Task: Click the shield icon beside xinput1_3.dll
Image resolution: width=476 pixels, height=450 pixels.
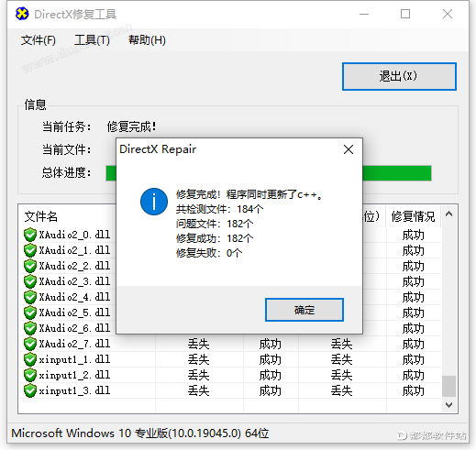Action: pos(30,390)
